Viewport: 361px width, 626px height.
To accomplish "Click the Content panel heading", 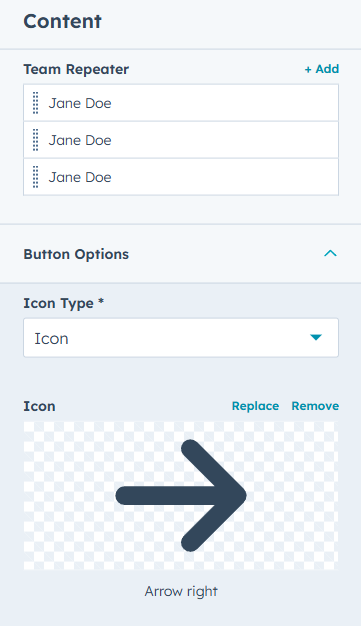I will pos(62,21).
